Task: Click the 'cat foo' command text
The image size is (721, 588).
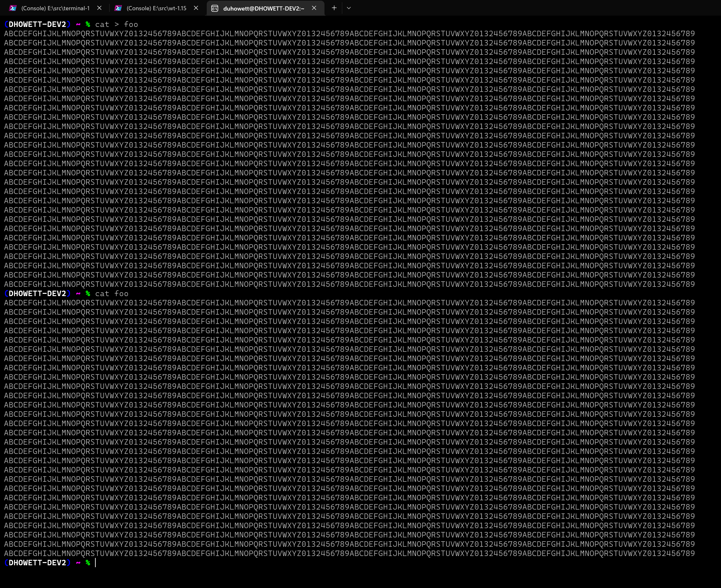Action: [111, 293]
